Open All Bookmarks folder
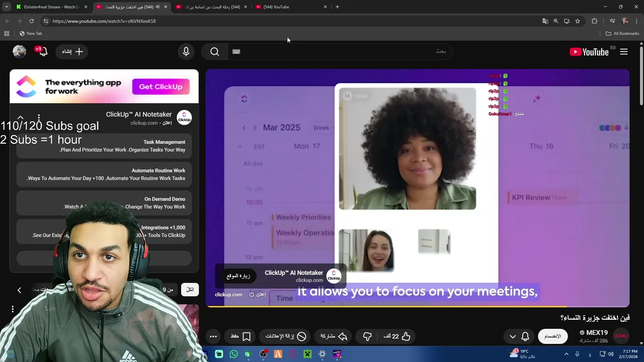 point(622,34)
